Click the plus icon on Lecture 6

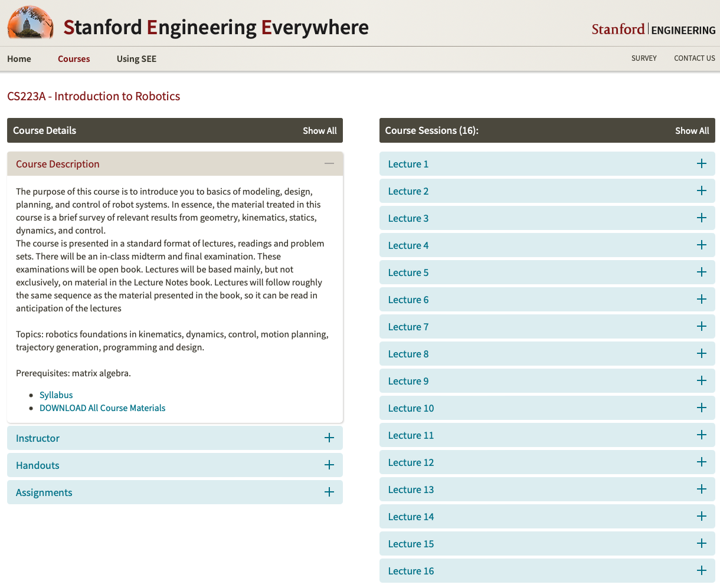[702, 299]
